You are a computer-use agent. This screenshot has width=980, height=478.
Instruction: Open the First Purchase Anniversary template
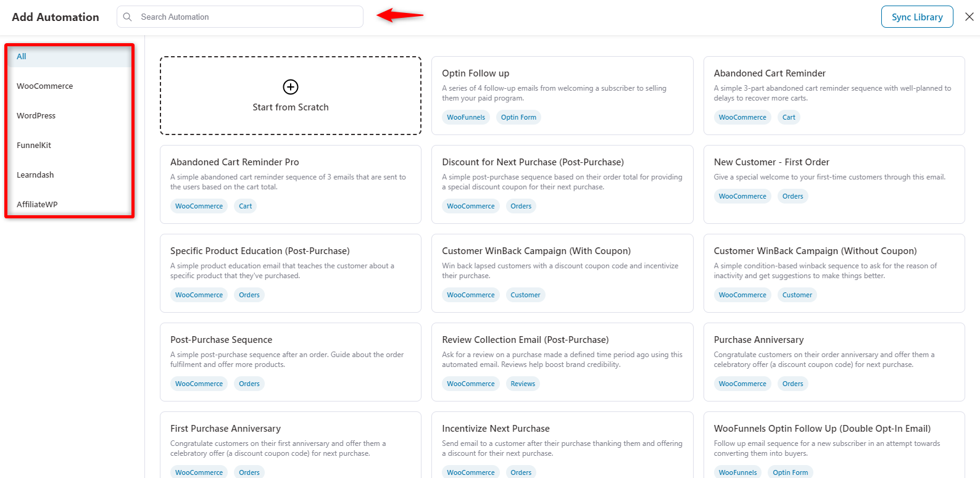291,445
